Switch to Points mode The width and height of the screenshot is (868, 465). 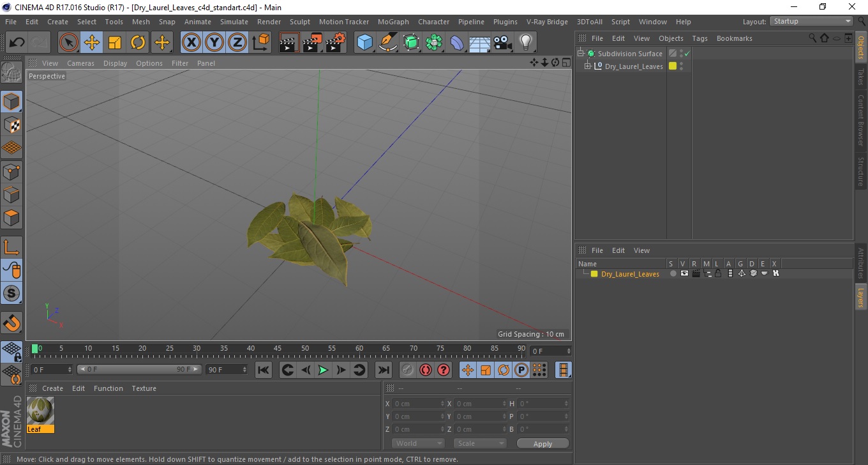pos(11,171)
